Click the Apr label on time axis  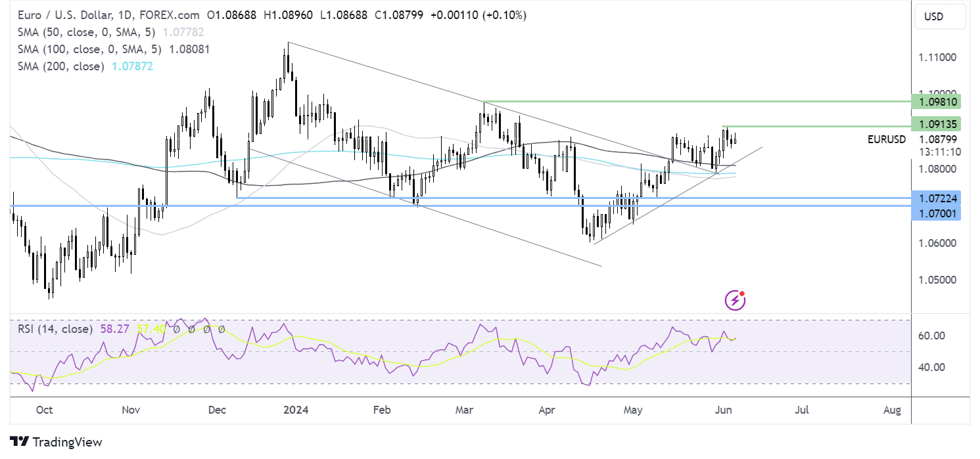point(547,410)
